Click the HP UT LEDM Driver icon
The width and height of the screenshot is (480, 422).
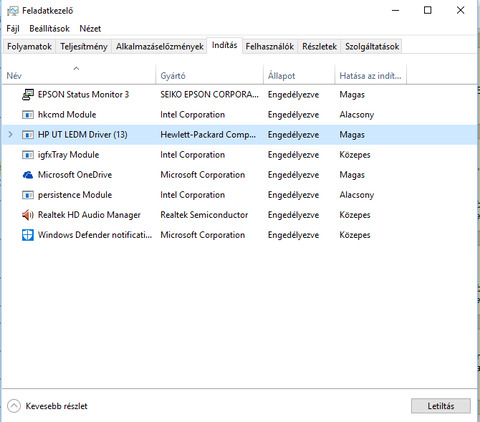coord(28,135)
